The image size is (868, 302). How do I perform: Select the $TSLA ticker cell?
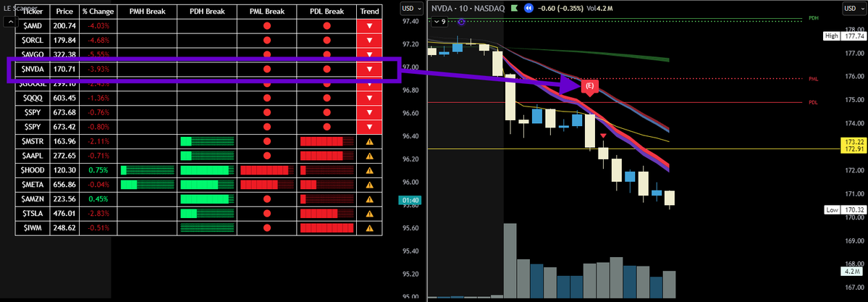pos(33,214)
